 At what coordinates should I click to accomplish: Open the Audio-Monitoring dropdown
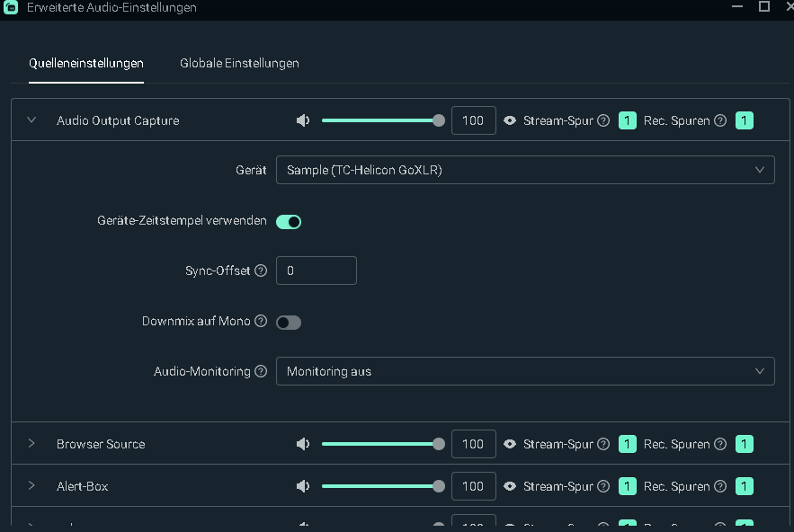525,371
